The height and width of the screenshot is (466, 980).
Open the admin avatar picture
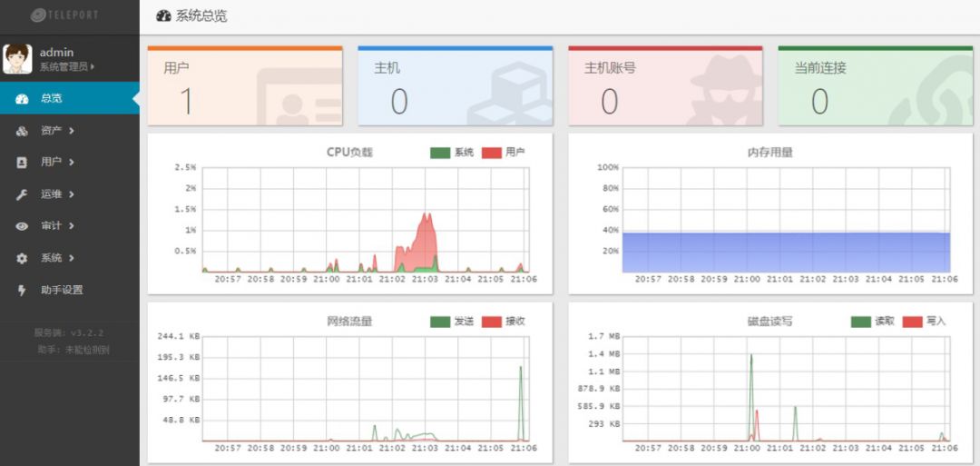click(x=17, y=59)
